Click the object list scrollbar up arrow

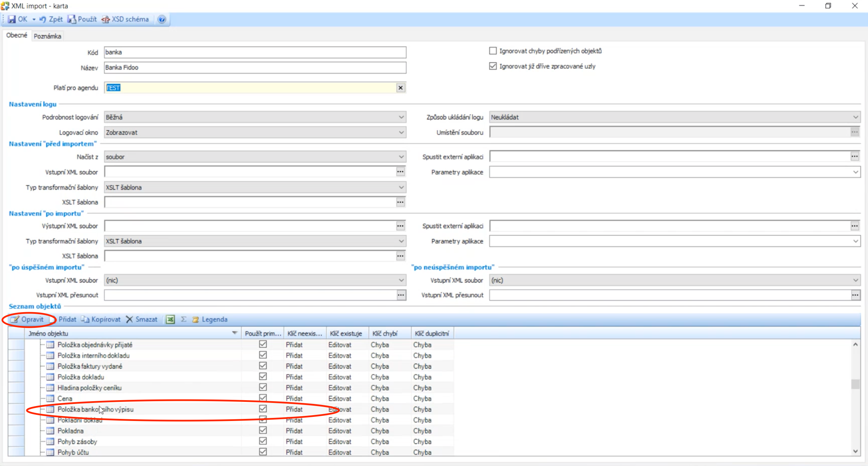coord(855,345)
